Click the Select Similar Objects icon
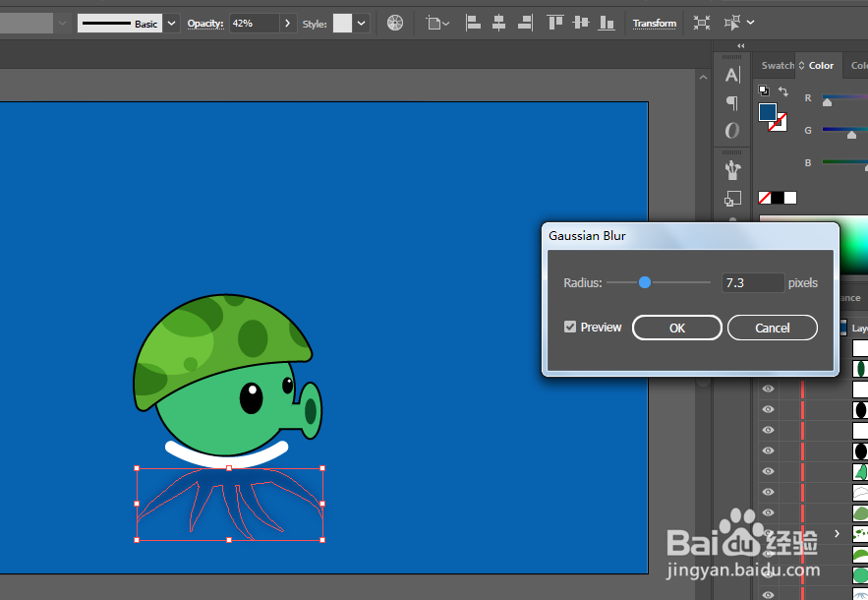 click(x=731, y=23)
